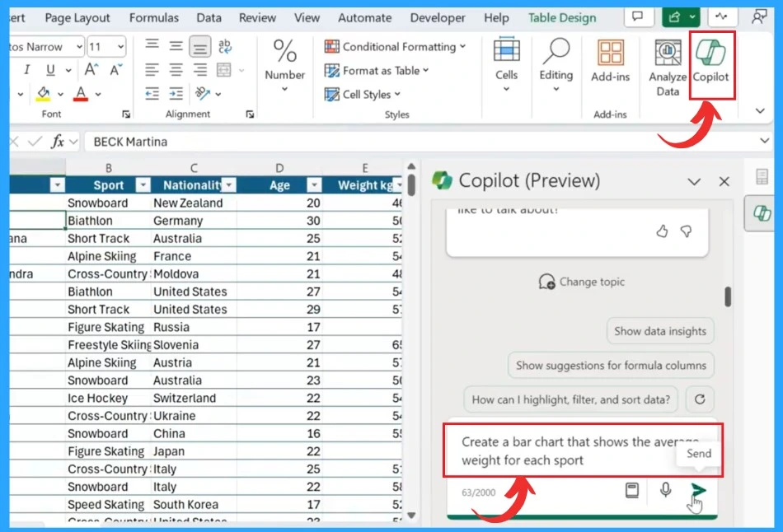
Task: Open the Sport column filter dropdown
Action: click(143, 185)
